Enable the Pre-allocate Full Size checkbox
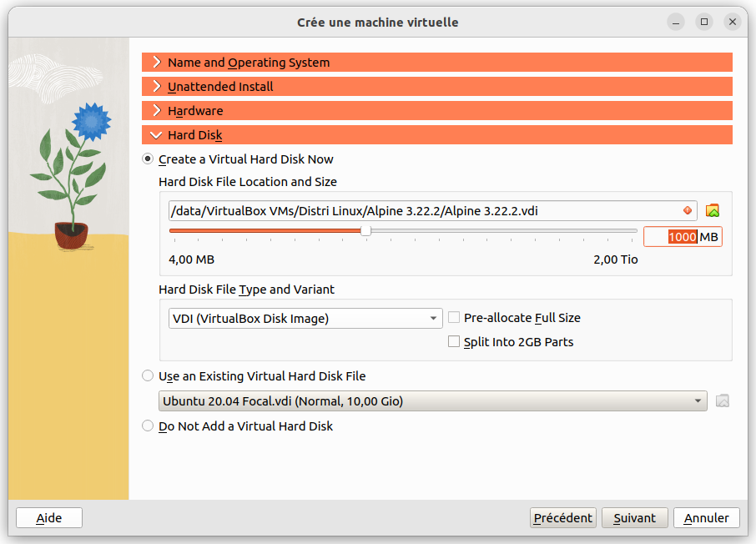 tap(454, 318)
